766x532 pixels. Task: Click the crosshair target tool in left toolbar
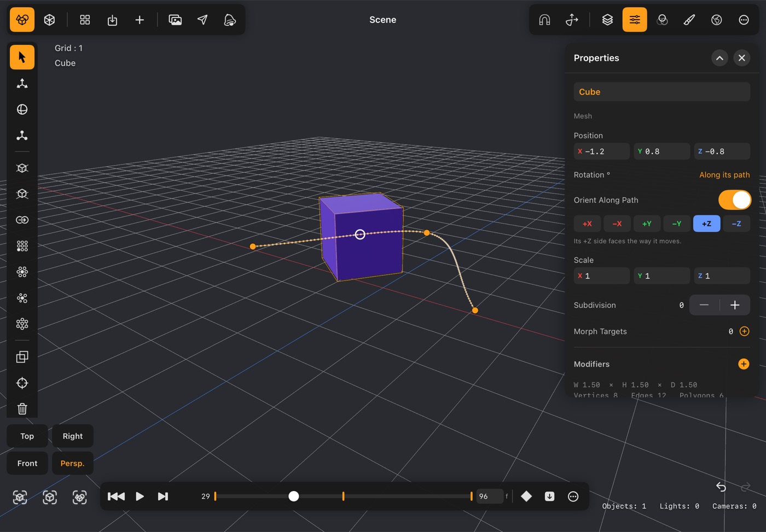(x=22, y=383)
